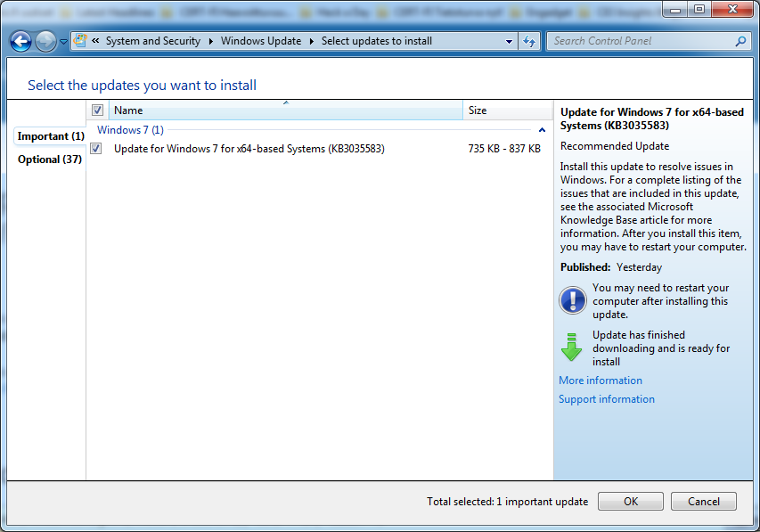The width and height of the screenshot is (760, 532).
Task: Click the refresh button
Action: pos(529,42)
